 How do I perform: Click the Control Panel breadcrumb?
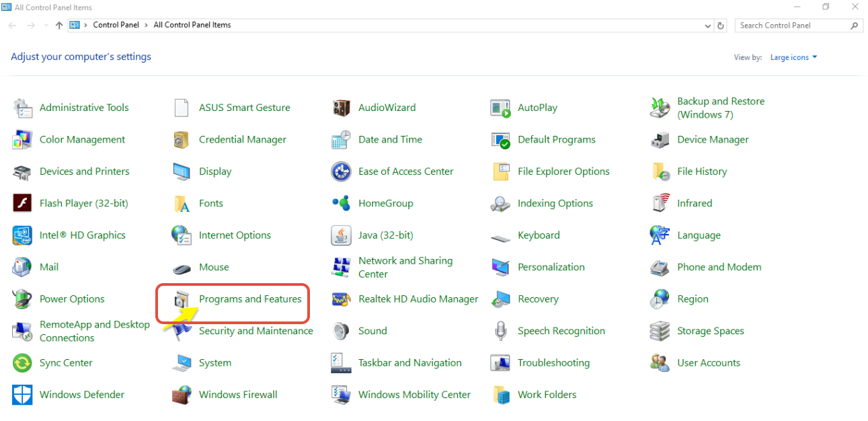(x=116, y=25)
